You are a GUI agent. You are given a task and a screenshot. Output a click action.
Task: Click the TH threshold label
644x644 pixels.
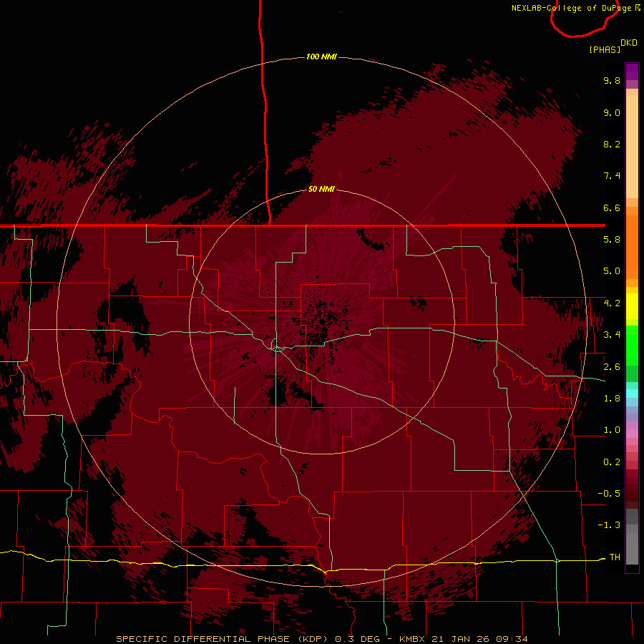(615, 557)
